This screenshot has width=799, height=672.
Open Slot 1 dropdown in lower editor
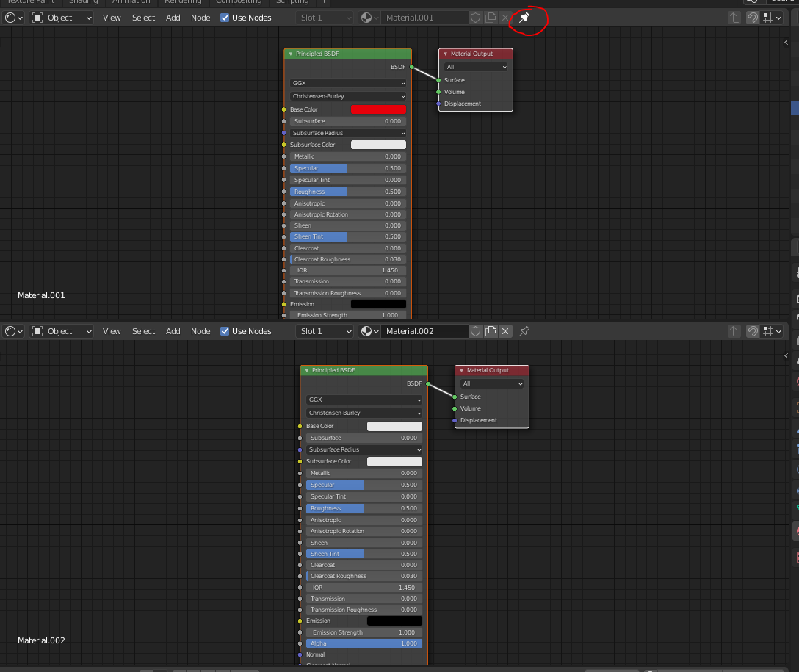[x=325, y=331]
